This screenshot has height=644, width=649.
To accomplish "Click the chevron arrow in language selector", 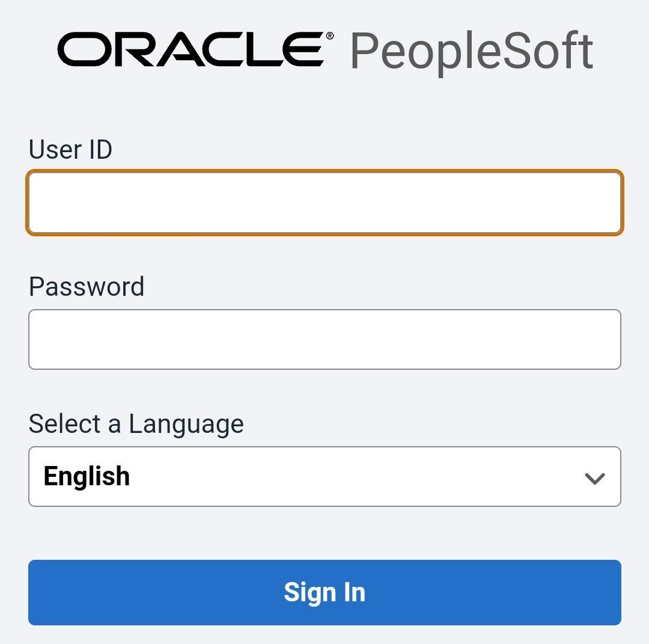I will 594,478.
